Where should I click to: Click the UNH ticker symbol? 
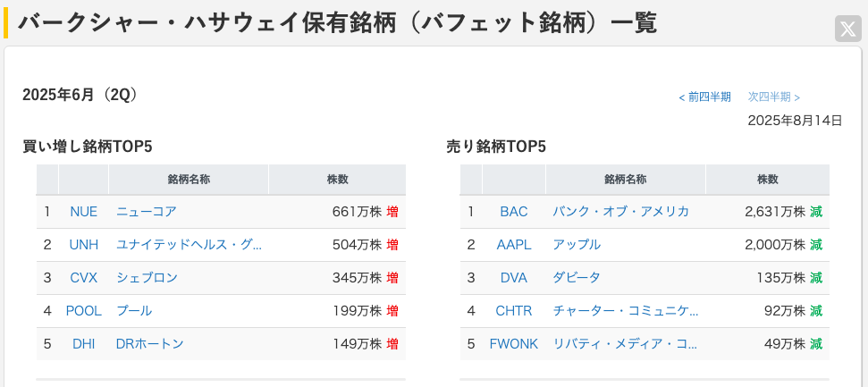click(83, 245)
